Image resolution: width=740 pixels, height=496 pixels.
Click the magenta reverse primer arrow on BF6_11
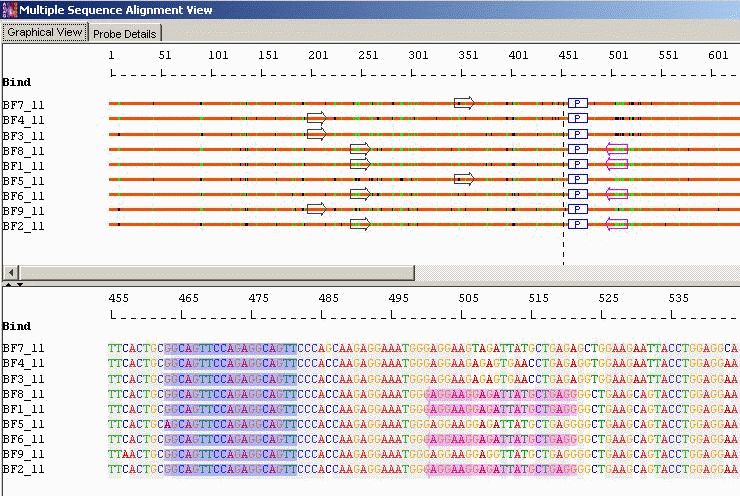coord(617,194)
